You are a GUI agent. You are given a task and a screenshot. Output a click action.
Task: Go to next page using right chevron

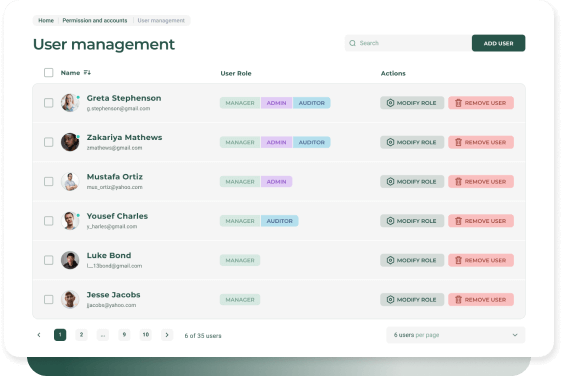(167, 335)
